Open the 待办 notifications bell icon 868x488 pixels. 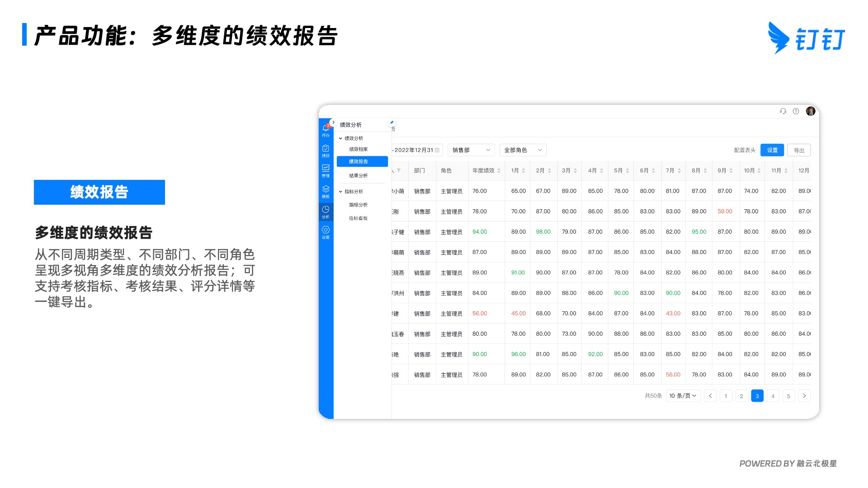pos(325,129)
